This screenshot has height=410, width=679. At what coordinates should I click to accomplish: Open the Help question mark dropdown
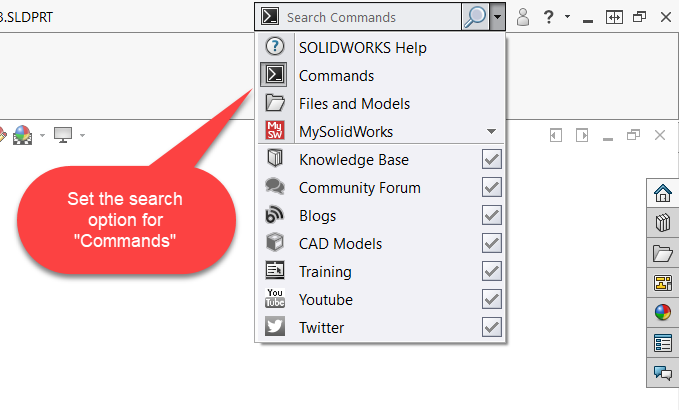coord(553,17)
